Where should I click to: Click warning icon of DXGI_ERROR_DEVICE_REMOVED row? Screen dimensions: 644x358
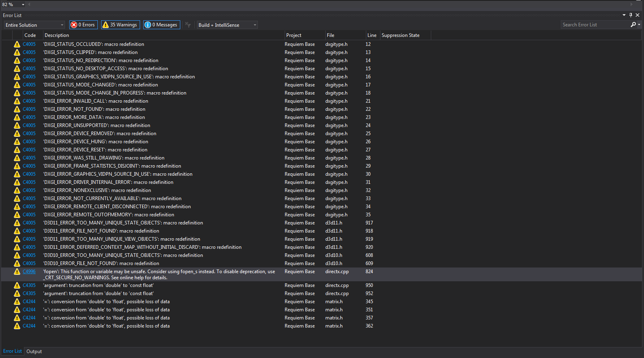[x=17, y=134]
